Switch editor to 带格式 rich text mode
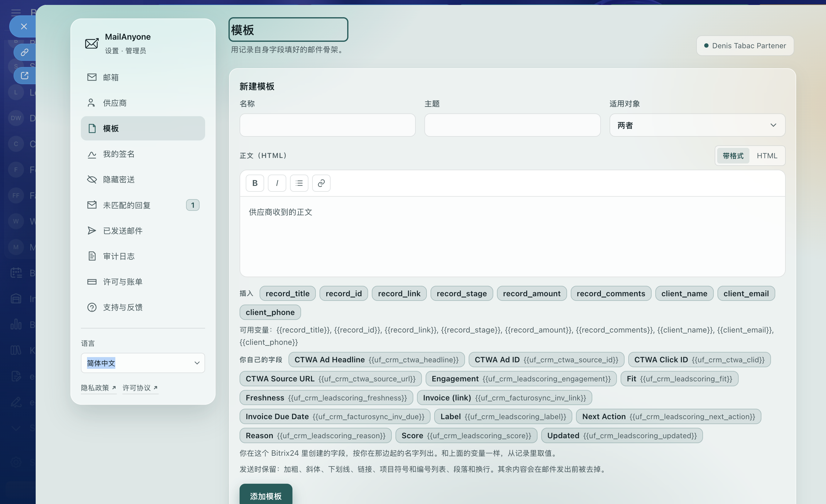This screenshot has height=504, width=826. (x=733, y=156)
